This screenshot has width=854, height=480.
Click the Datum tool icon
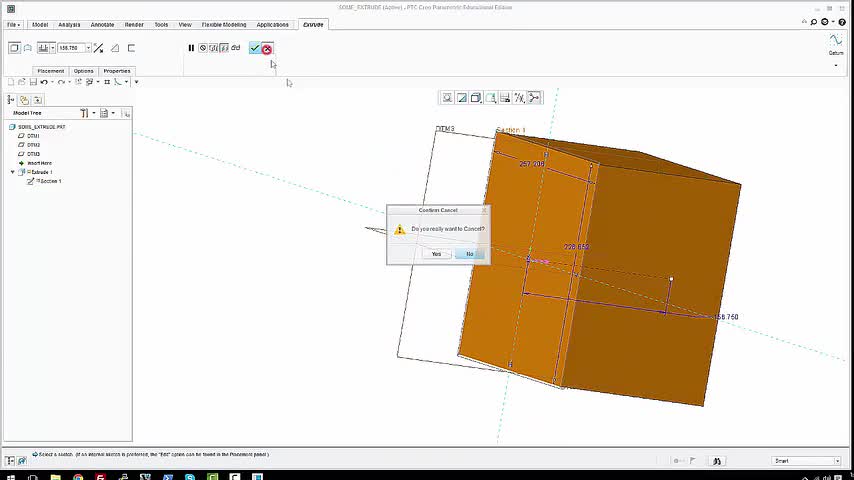click(x=835, y=40)
